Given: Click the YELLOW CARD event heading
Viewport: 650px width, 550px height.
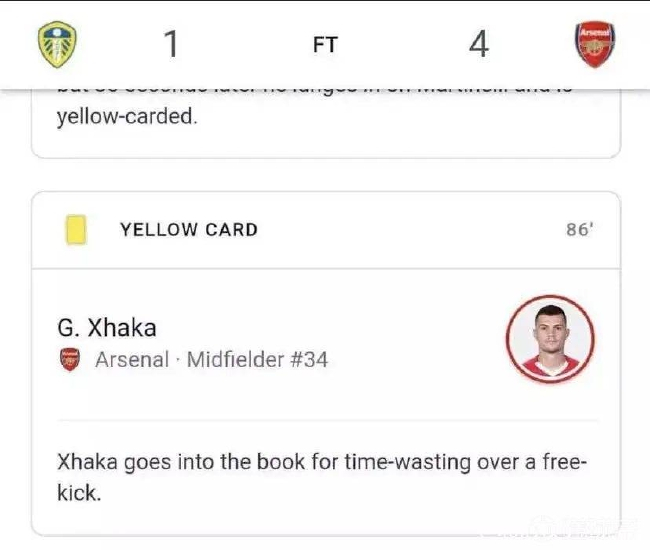Looking at the screenshot, I should 189,230.
